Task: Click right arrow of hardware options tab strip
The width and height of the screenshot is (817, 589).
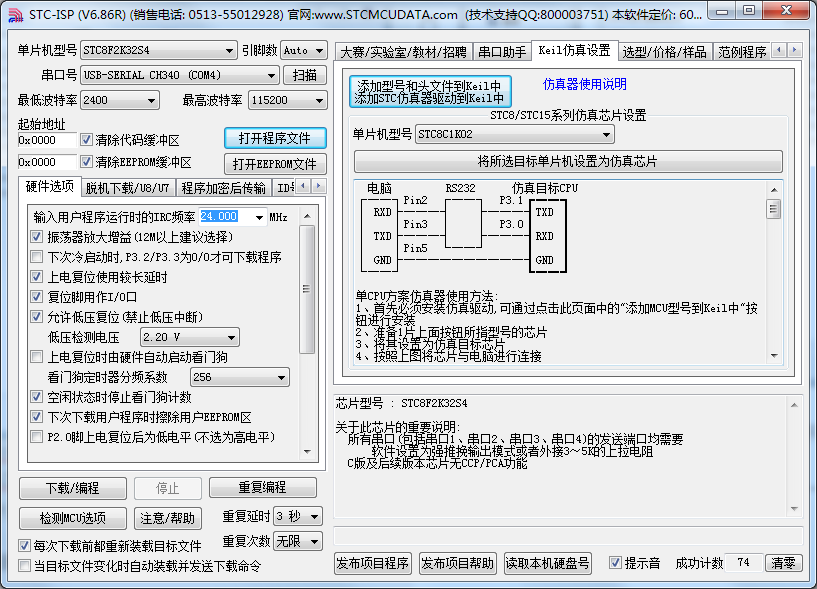Action: (x=319, y=186)
